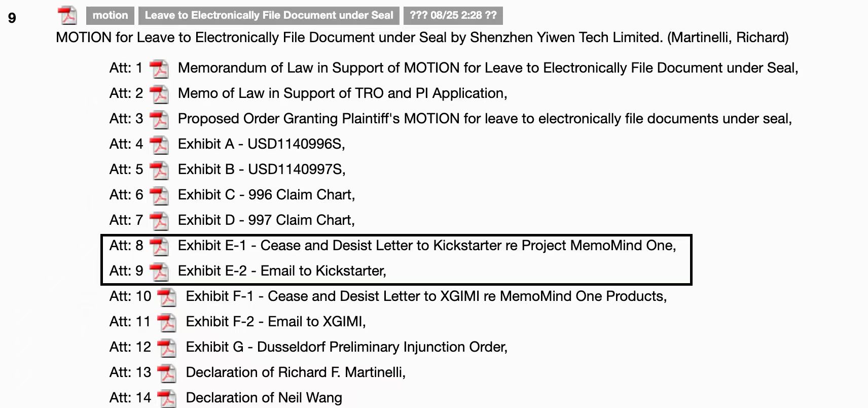Viewport: 868px width, 408px height.
Task: Open PDF icon for Exhibit D 997 Claim Chart
Action: 159,221
